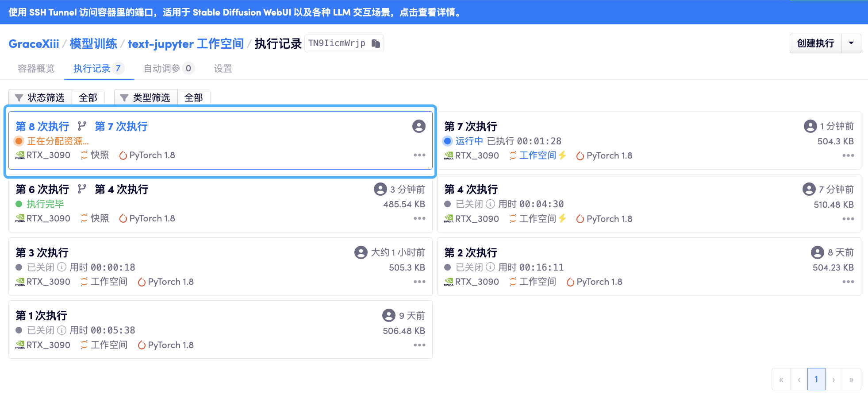The image size is (868, 403).
Task: Open the 第 7 次执行 parent link
Action: pyautogui.click(x=121, y=127)
